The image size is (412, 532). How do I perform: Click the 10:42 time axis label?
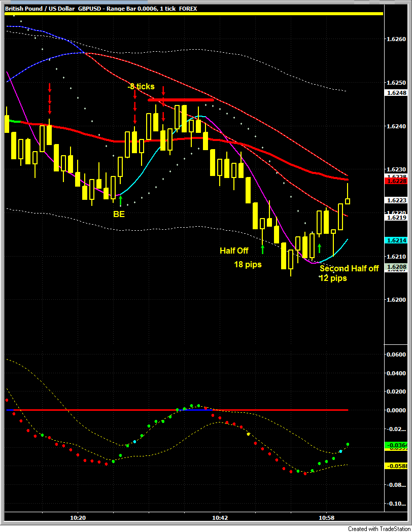[220, 518]
